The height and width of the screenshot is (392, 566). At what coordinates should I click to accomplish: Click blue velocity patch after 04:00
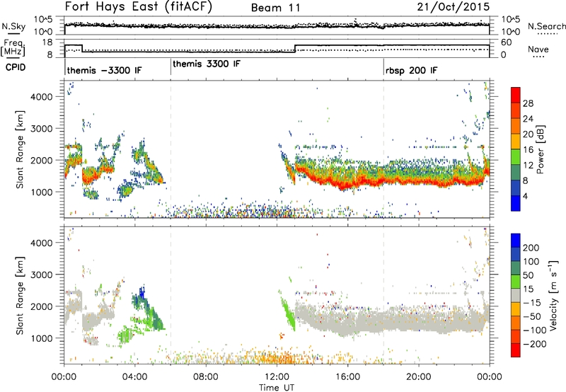click(142, 292)
